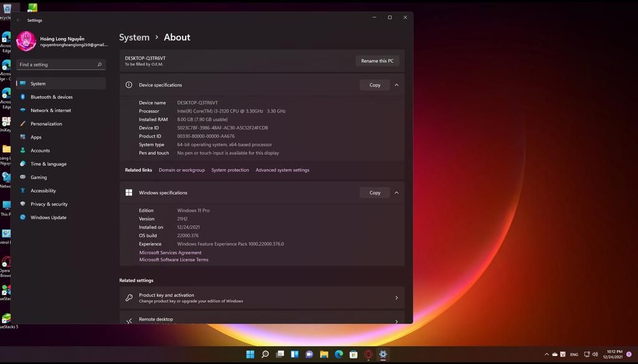Open Widgets from taskbar
Image resolution: width=638 pixels, height=364 pixels.
(x=295, y=354)
